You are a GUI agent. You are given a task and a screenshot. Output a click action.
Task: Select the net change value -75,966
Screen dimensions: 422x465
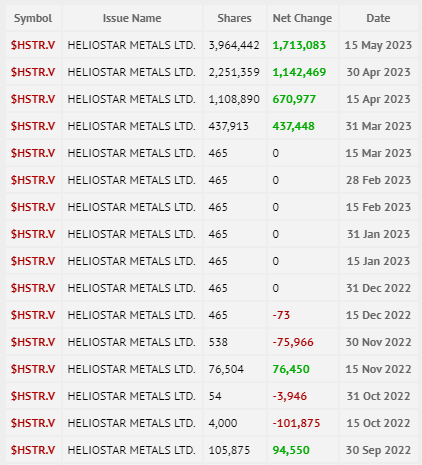pos(293,342)
